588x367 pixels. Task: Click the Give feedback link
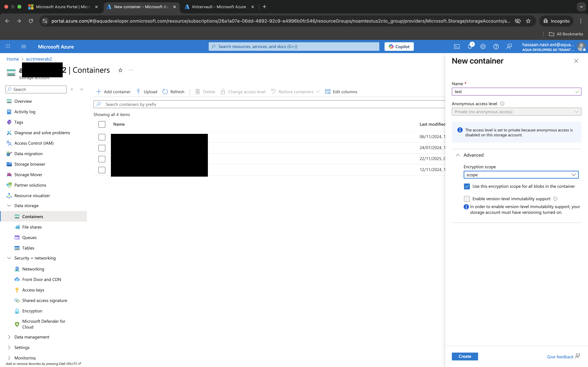pos(560,357)
